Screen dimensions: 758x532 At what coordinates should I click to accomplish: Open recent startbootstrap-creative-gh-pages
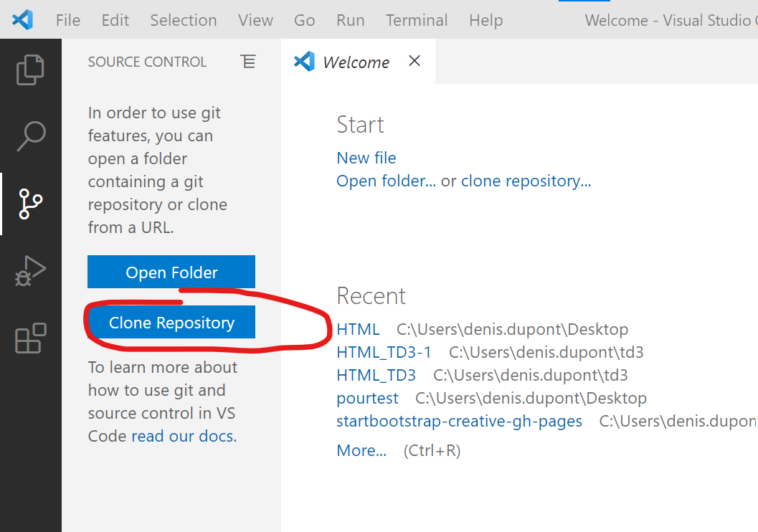(459, 422)
